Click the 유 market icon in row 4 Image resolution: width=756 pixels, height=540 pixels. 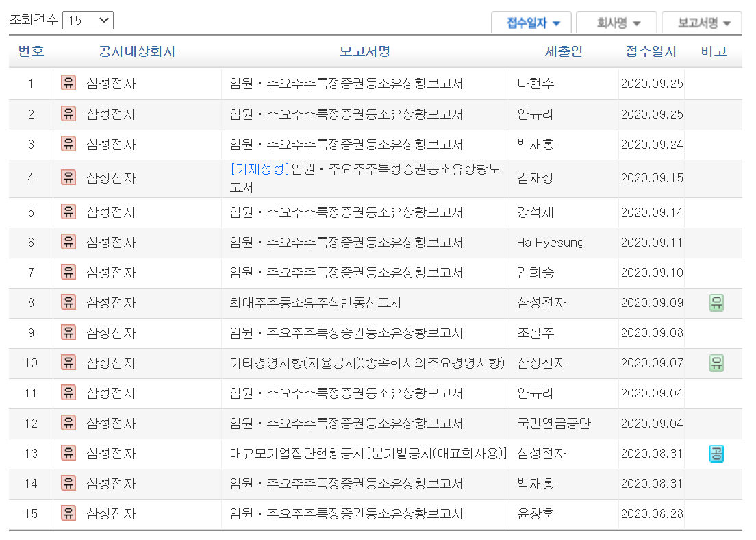[68, 177]
